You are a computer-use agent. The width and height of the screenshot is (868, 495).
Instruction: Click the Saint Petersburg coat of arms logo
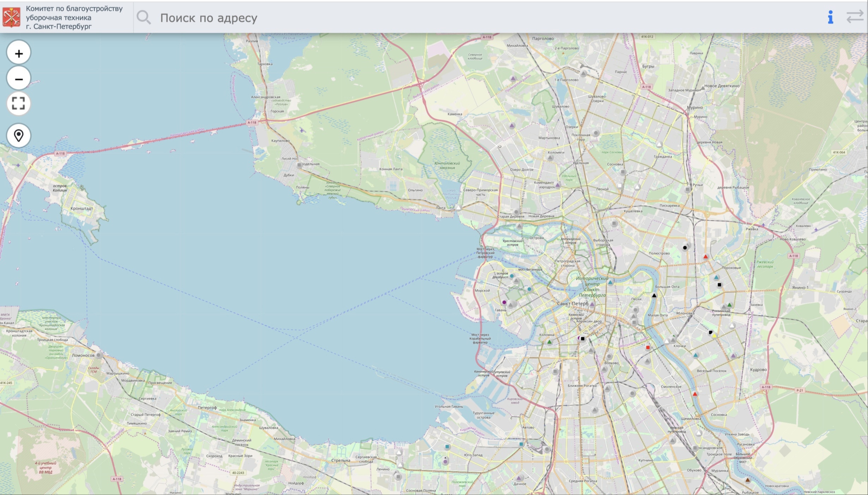pyautogui.click(x=11, y=17)
